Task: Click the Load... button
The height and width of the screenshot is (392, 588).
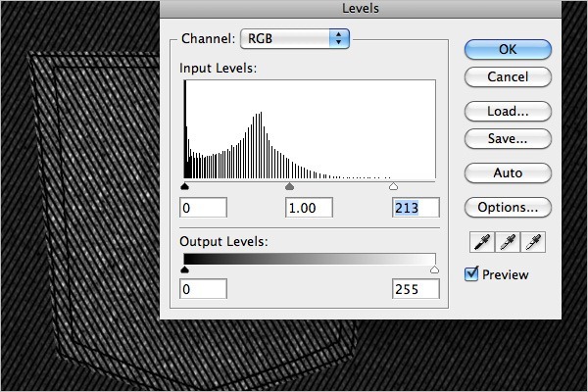Action: point(508,111)
